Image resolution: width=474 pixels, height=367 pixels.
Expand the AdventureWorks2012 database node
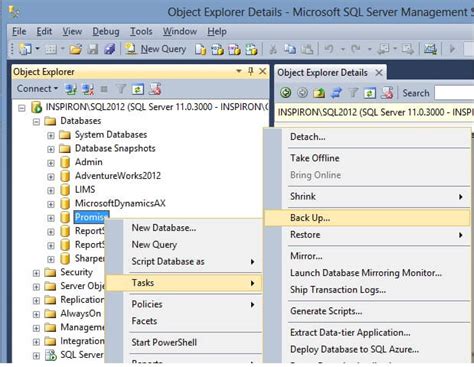tap(51, 177)
